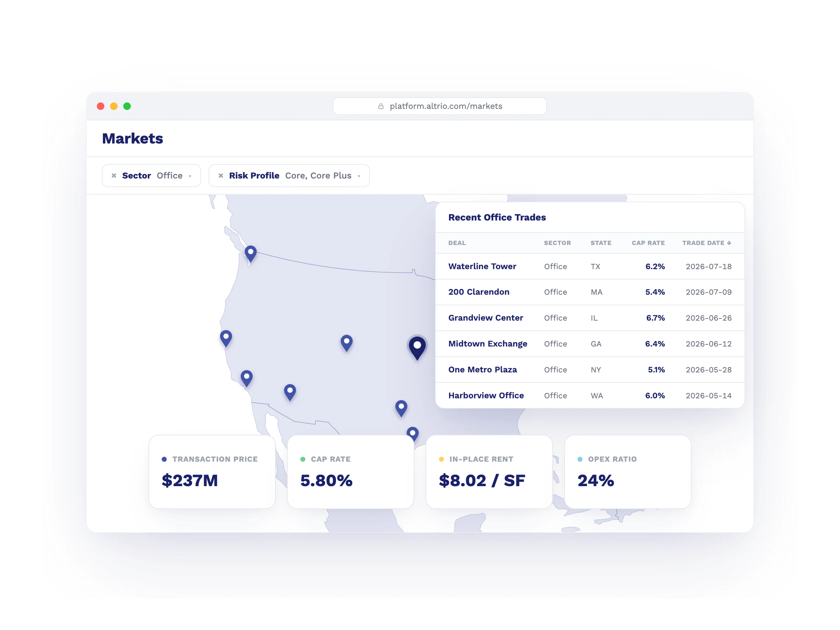This screenshot has width=840, height=630.
Task: Select the Denver area map pin
Action: tap(347, 343)
